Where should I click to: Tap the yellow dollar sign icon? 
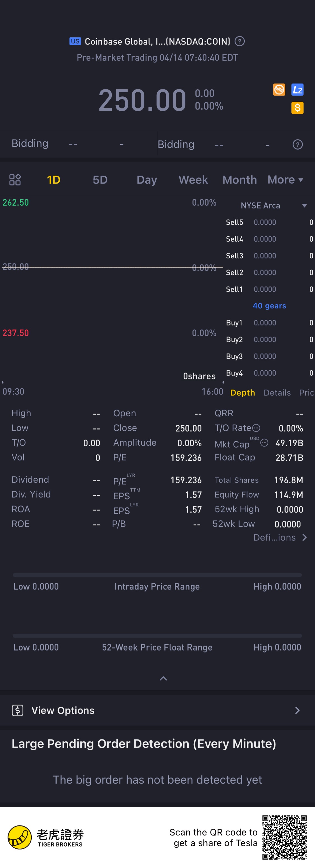click(297, 108)
